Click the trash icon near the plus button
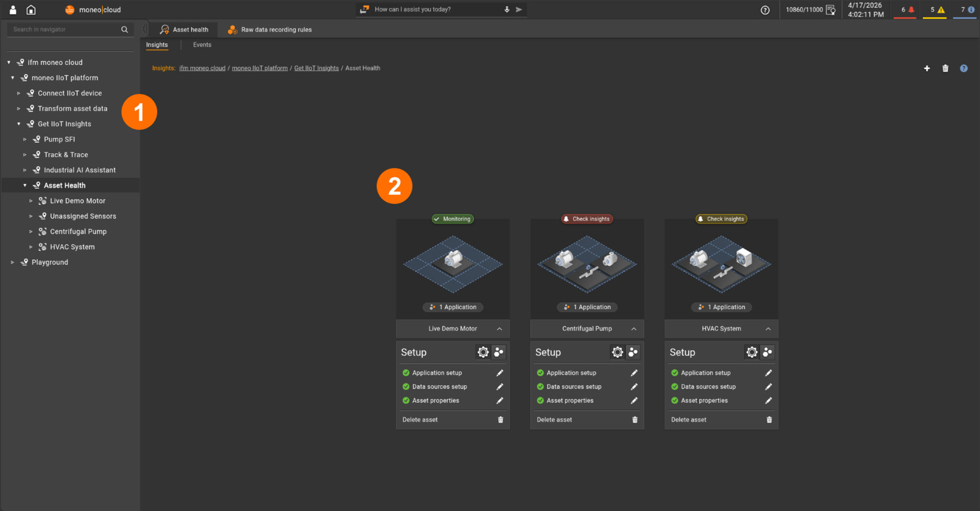The image size is (980, 511). (945, 68)
